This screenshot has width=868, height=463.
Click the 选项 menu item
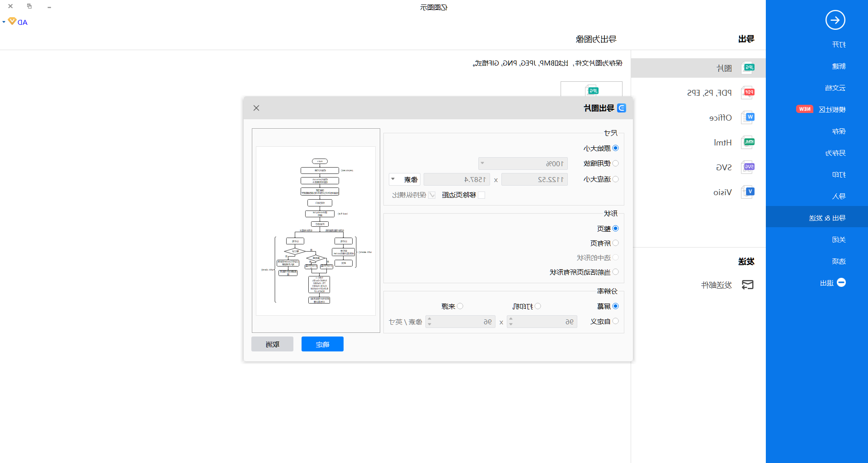tap(839, 261)
